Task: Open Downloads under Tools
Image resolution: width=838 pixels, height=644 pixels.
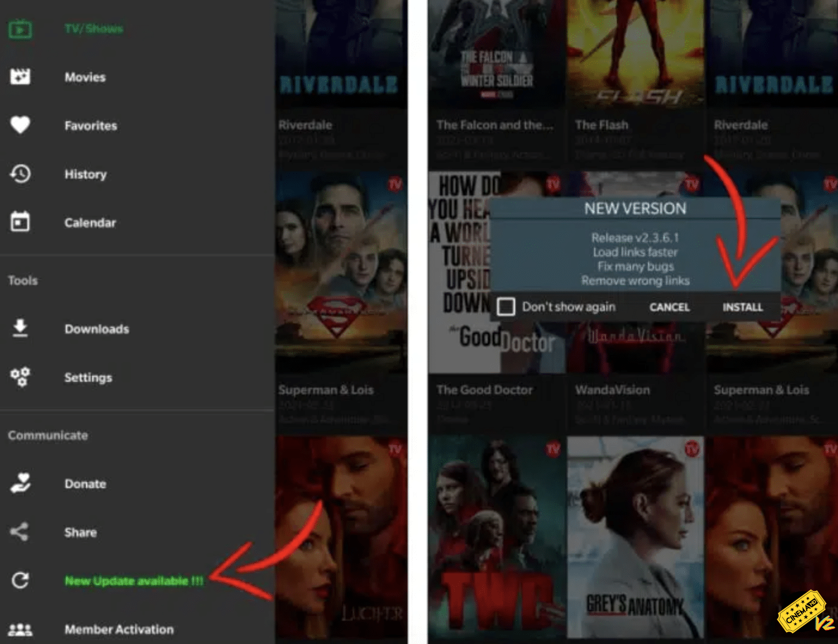Action: 97,329
